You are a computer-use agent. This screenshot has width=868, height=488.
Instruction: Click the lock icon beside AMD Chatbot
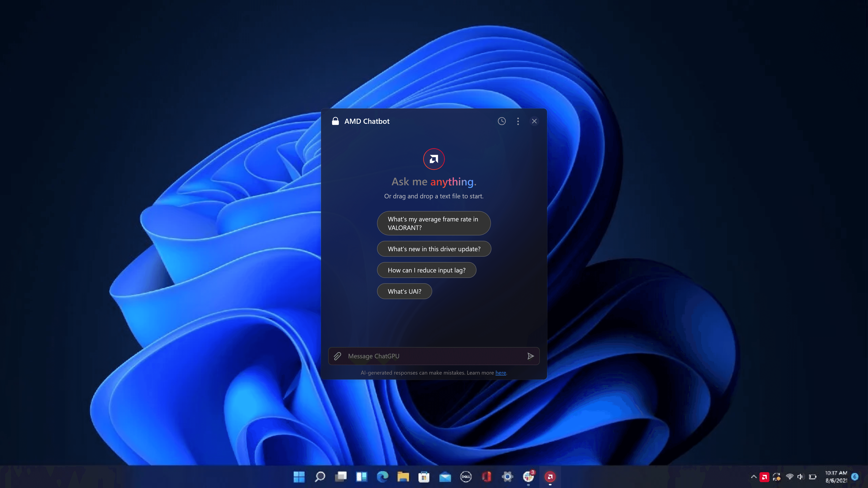pos(335,121)
